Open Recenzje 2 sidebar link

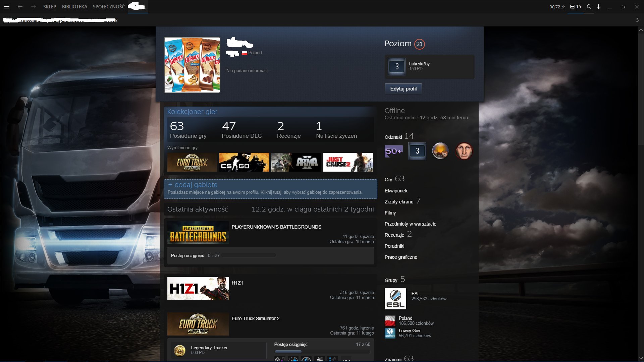398,234
